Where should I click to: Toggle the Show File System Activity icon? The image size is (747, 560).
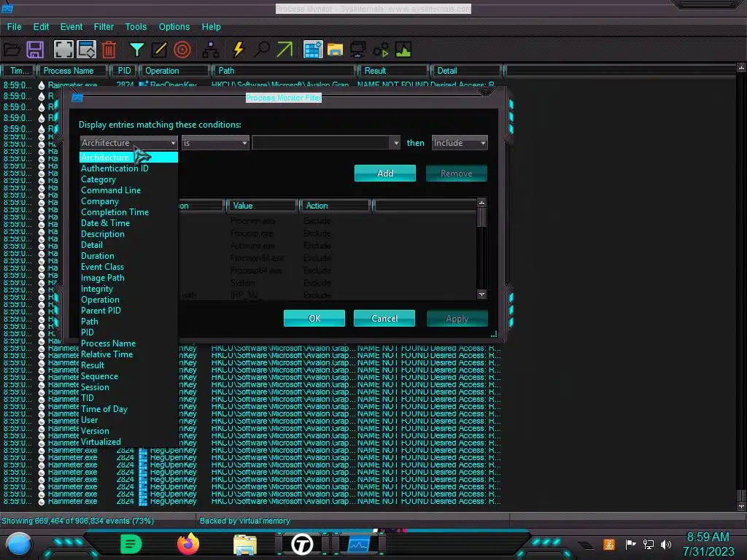point(335,50)
